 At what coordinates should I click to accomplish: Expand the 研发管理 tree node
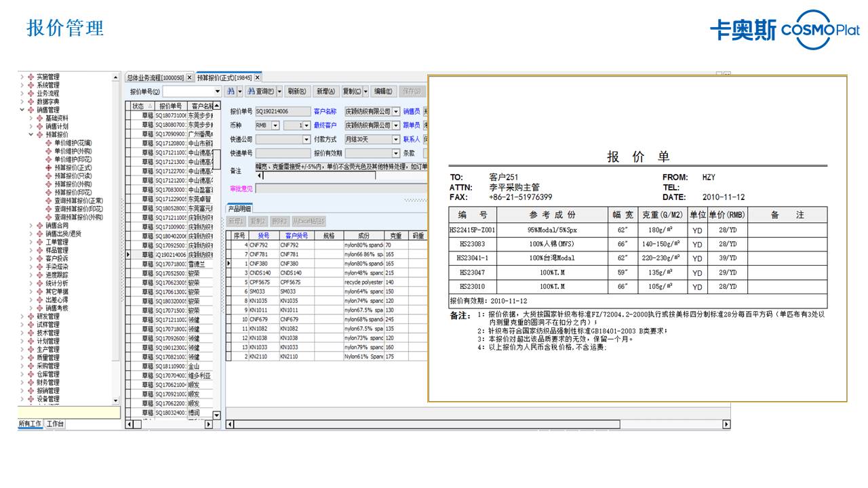coord(22,317)
